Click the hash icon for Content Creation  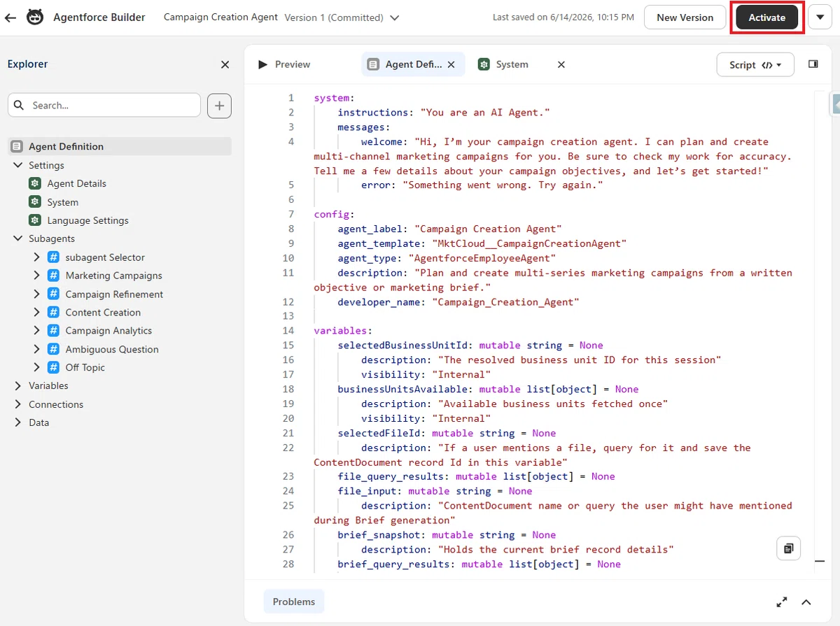pyautogui.click(x=53, y=312)
